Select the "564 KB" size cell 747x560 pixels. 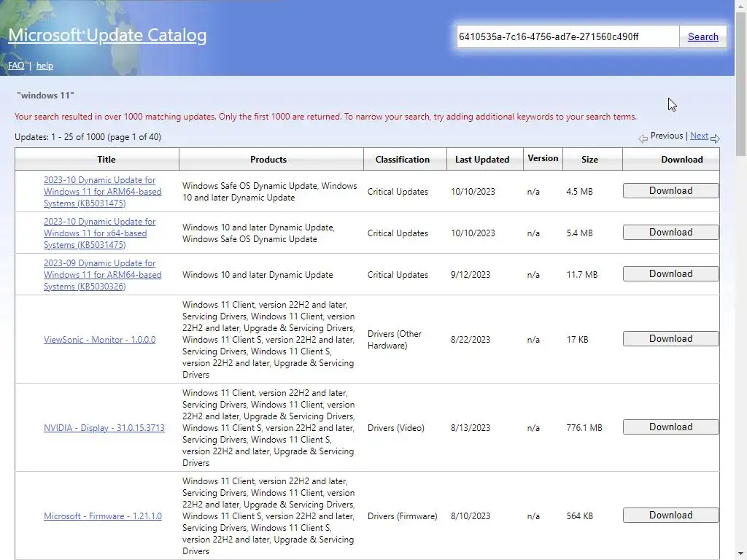pos(580,516)
